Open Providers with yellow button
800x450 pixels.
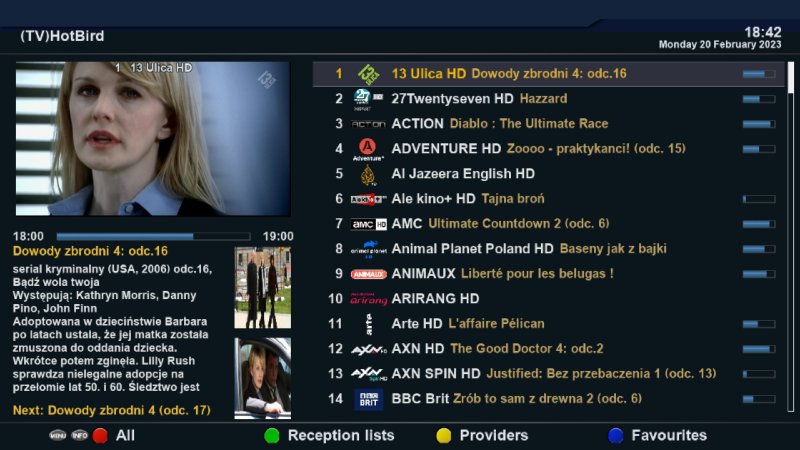[444, 436]
